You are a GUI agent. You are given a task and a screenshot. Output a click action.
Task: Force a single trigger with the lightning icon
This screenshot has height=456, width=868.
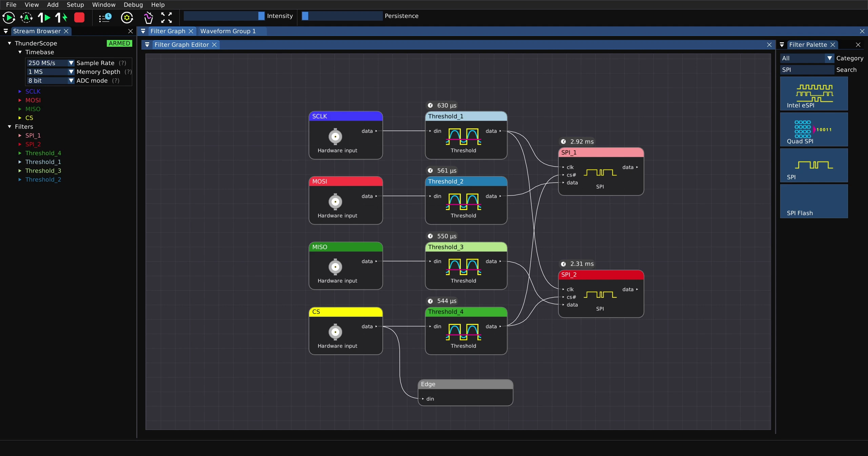61,18
